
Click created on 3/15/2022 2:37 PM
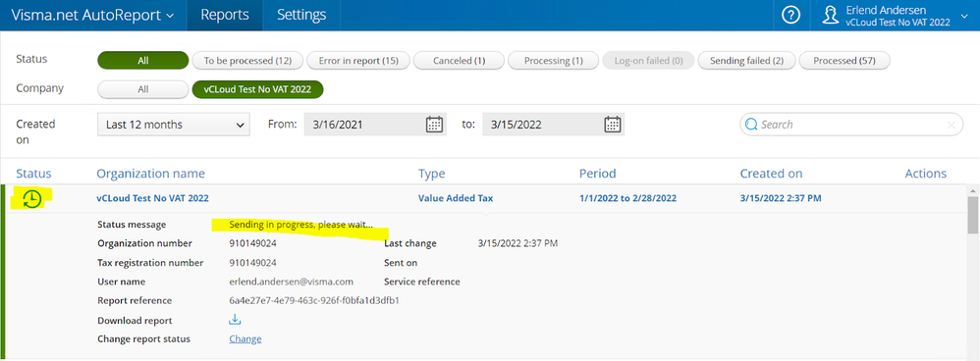[781, 198]
